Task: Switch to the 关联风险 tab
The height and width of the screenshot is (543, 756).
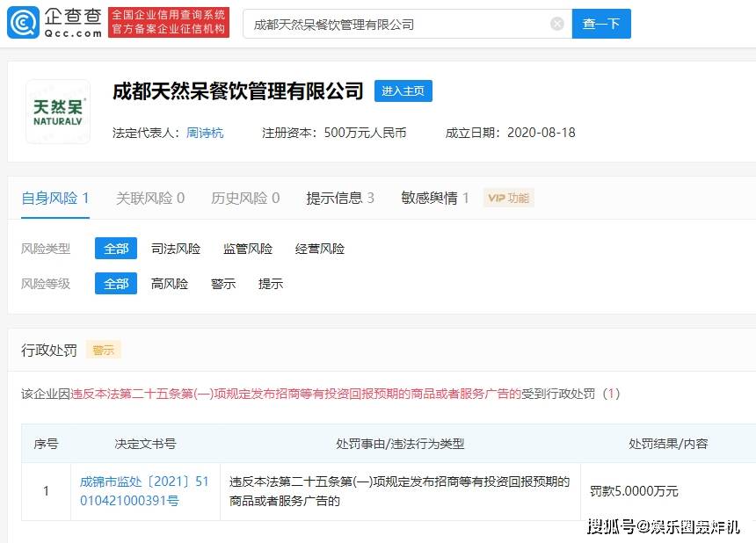Action: click(x=150, y=198)
